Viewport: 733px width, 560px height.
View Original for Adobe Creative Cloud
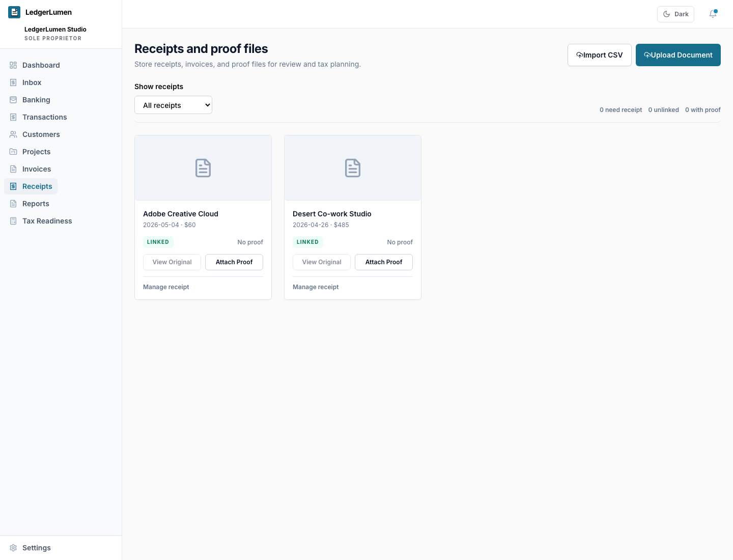click(x=172, y=262)
